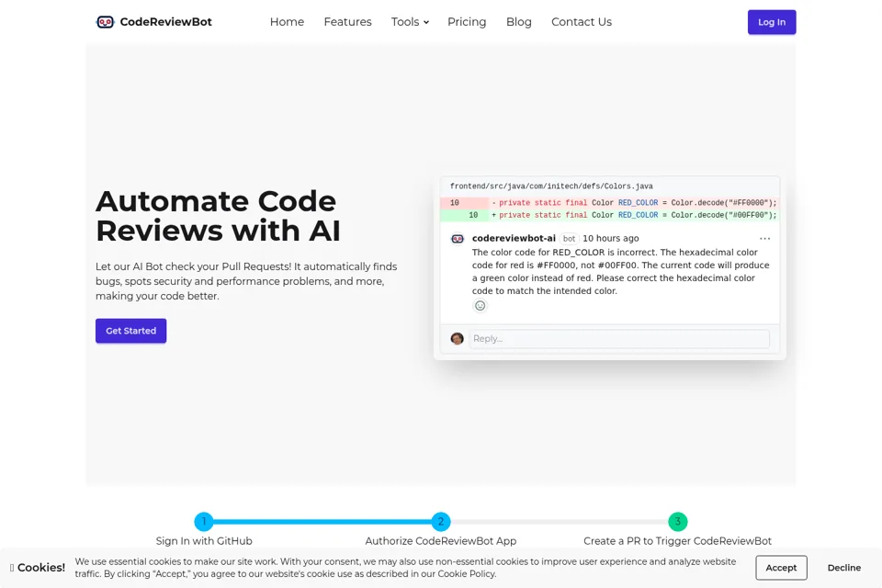Open the three-dot comment options menu

(764, 239)
